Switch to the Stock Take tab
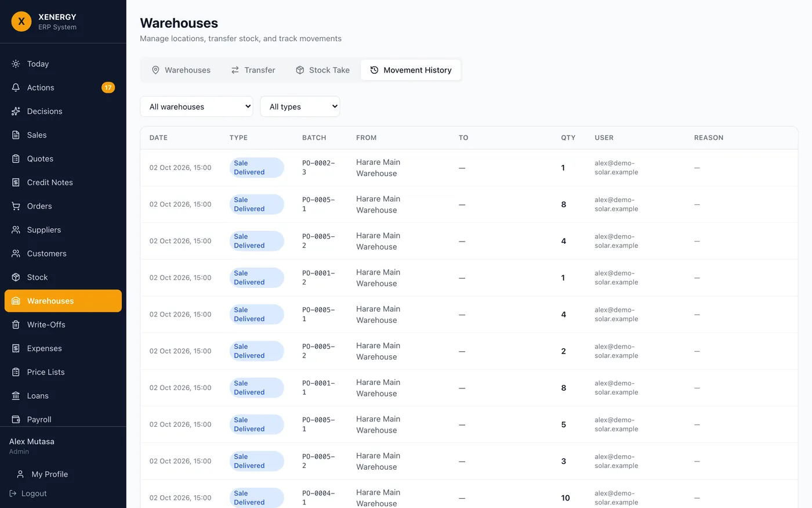Viewport: 812px width, 508px height. coord(322,70)
